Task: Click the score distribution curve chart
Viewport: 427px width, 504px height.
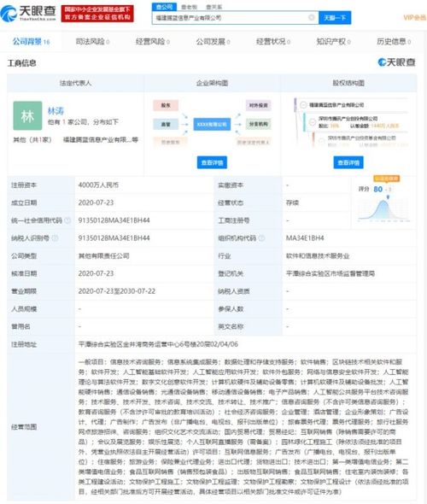Action: click(384, 210)
